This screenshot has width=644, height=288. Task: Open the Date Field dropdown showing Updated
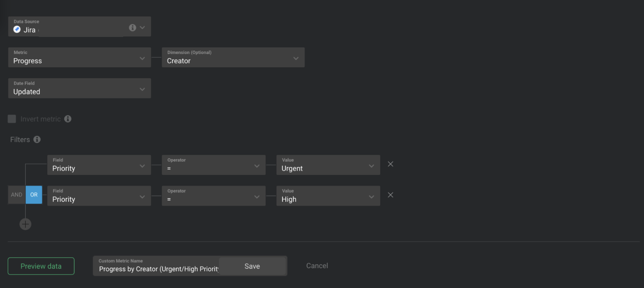(79, 88)
